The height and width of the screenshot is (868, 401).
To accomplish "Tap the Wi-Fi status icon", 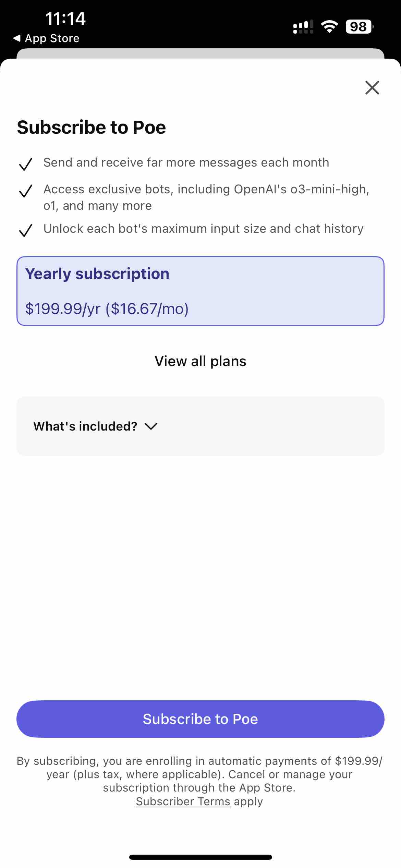I will [x=329, y=26].
